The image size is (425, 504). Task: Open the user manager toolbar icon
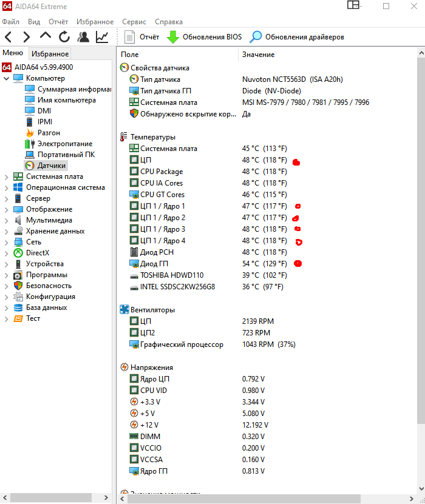coord(83,37)
